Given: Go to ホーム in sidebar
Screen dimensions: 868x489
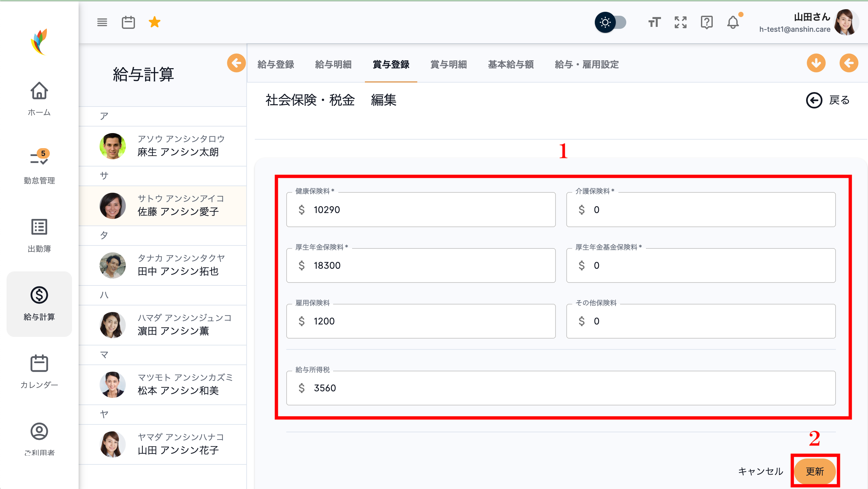Looking at the screenshot, I should point(39,98).
